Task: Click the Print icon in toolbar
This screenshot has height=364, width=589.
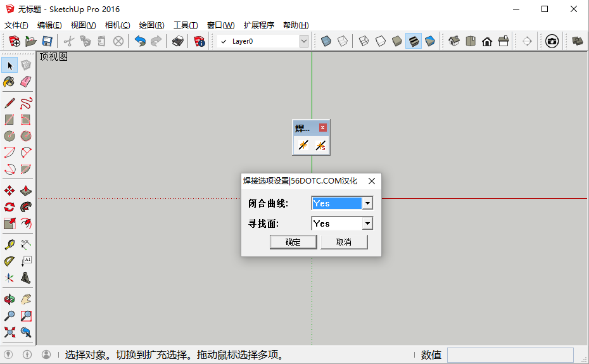Action: point(178,41)
